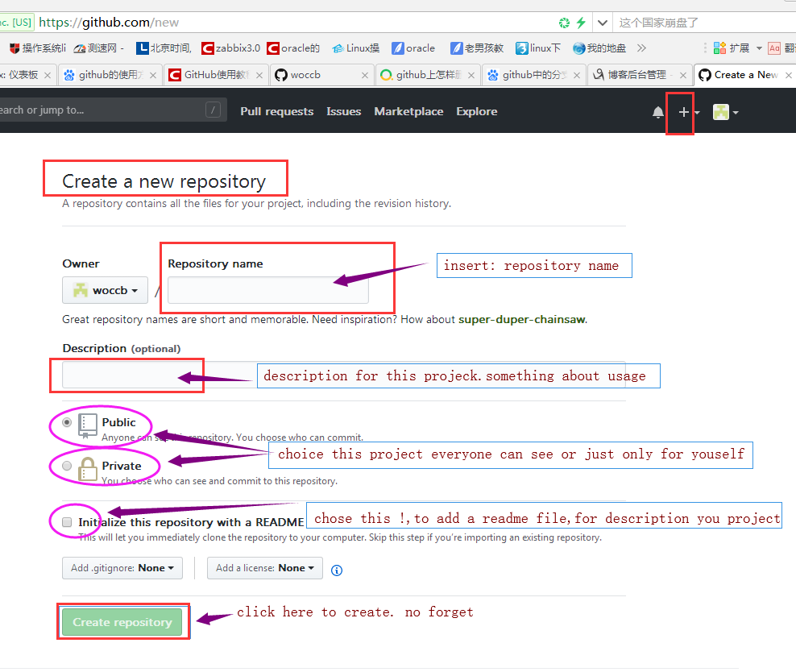The width and height of the screenshot is (796, 672).
Task: Open the notifications bell icon
Action: (x=657, y=112)
